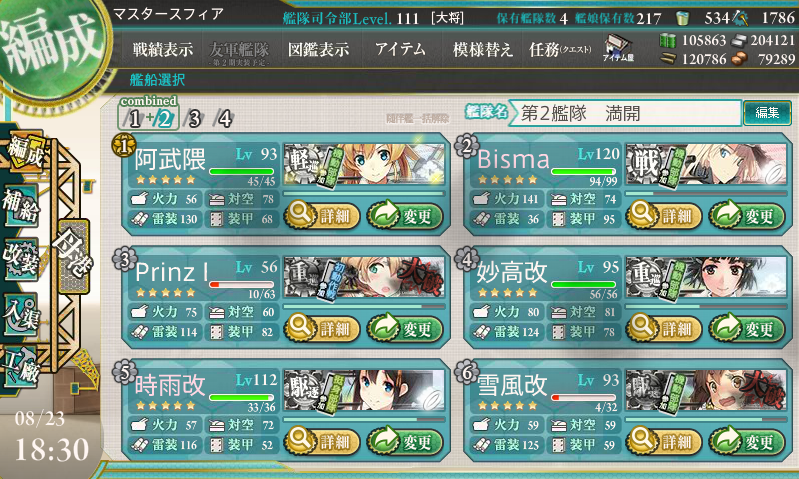
Task: Switch to fleet 1 in combined fleet
Action: point(134,119)
